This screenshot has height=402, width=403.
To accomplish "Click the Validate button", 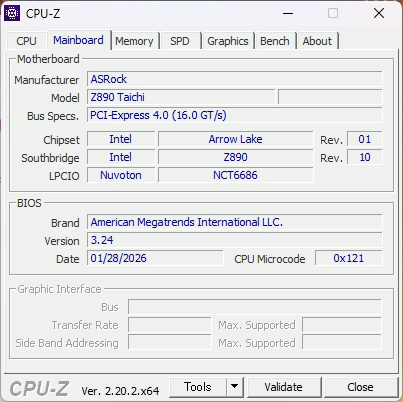I will pos(284,387).
